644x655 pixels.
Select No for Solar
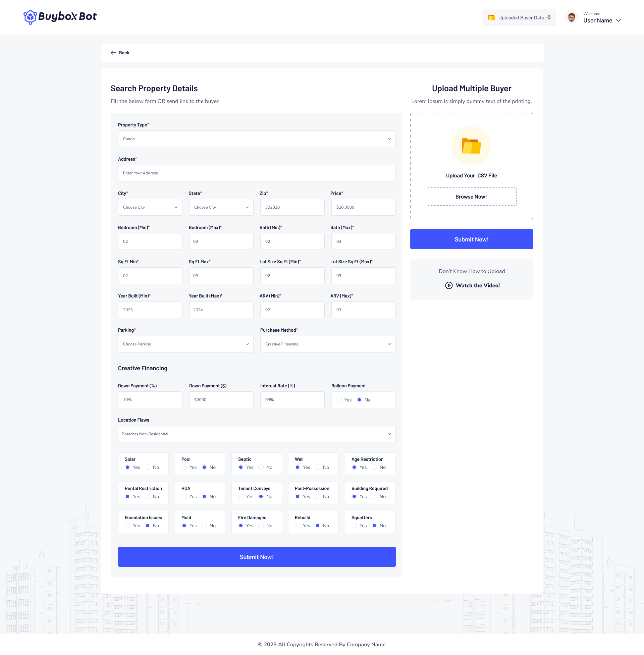pyautogui.click(x=148, y=467)
